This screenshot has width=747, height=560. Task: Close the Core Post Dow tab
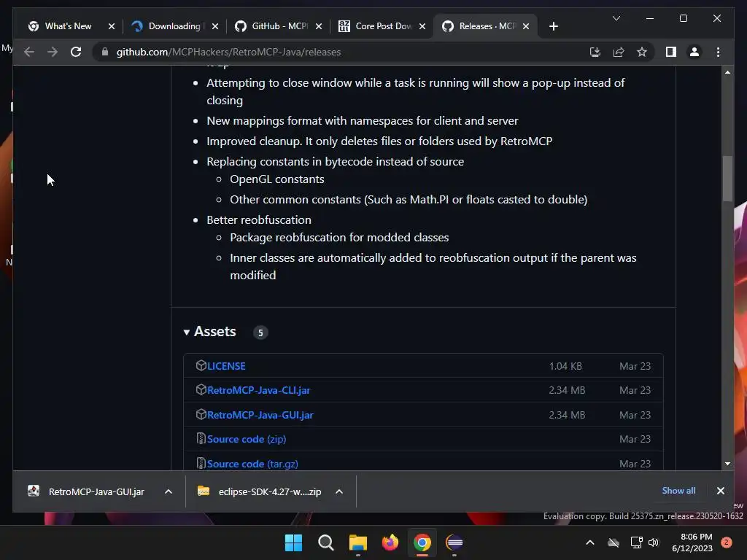pyautogui.click(x=422, y=26)
